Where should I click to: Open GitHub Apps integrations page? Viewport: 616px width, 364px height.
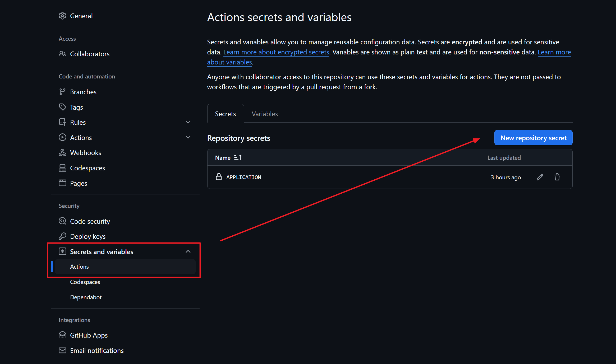[x=89, y=335]
